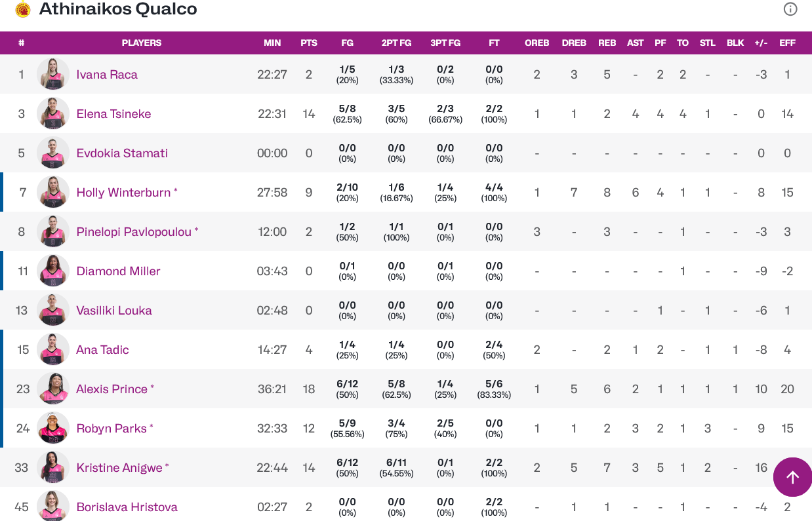Open Robyn Parks player link

pos(112,428)
